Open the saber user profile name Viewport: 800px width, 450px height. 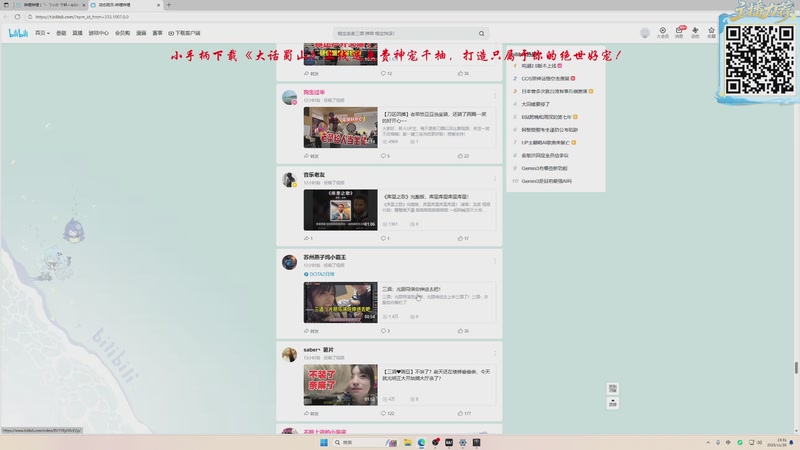[x=318, y=350]
